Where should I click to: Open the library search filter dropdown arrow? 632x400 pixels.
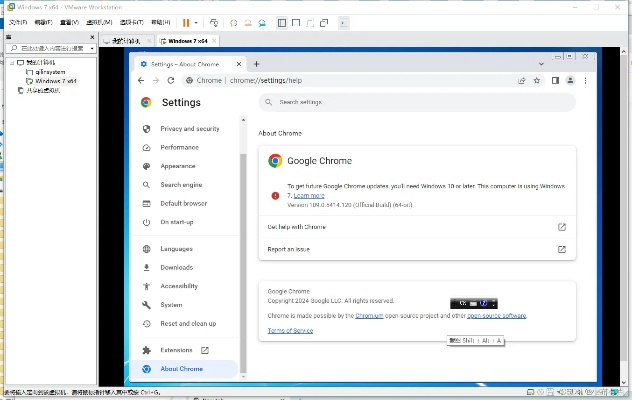(x=93, y=48)
